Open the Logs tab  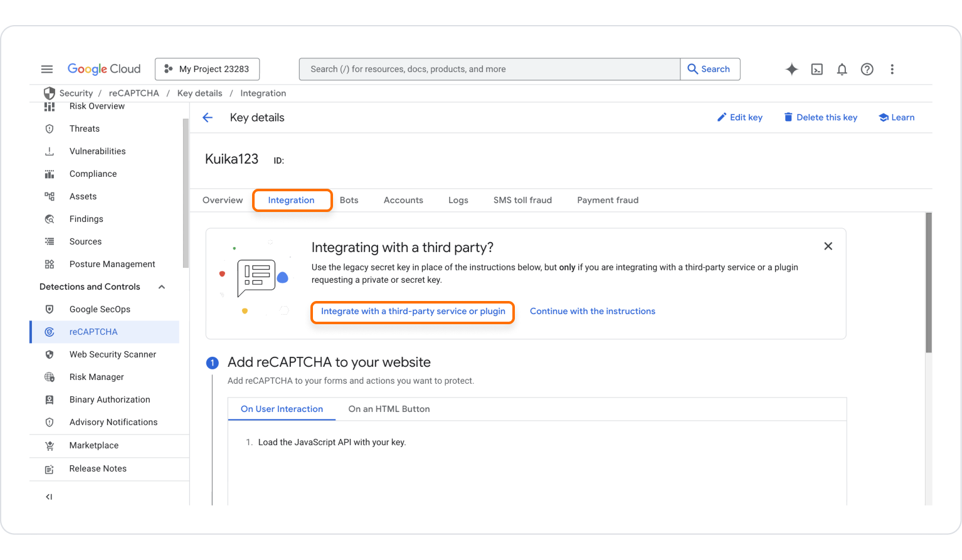point(458,200)
